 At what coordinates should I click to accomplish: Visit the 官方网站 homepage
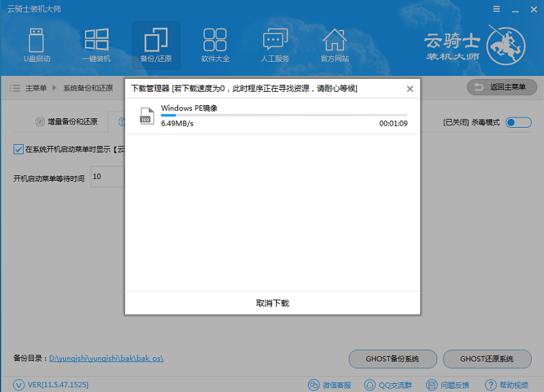point(335,45)
